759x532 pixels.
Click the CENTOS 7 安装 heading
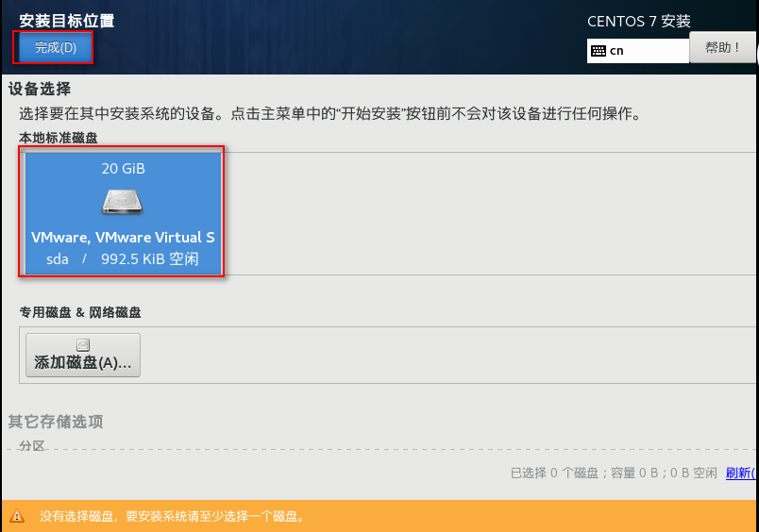pyautogui.click(x=638, y=22)
